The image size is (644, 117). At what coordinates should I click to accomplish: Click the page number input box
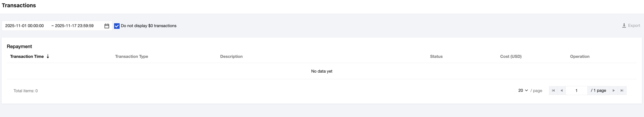tap(576, 91)
